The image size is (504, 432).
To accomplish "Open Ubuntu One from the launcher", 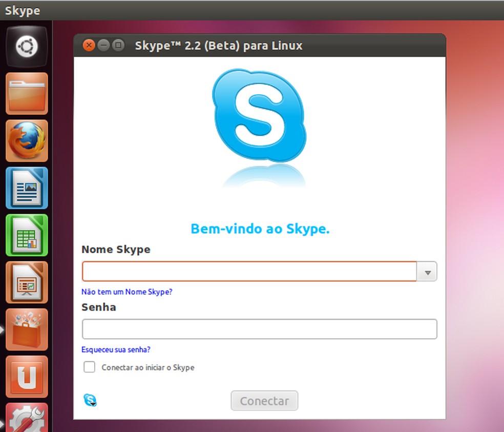I will pos(26,377).
